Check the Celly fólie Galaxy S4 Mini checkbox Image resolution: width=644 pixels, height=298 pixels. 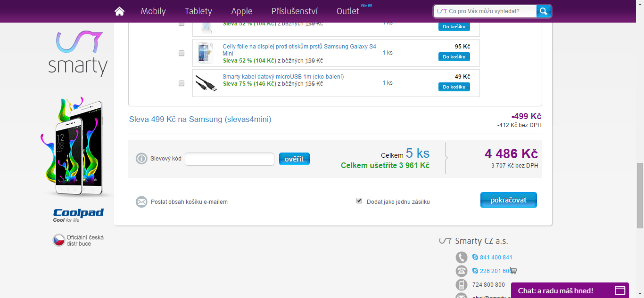click(182, 53)
